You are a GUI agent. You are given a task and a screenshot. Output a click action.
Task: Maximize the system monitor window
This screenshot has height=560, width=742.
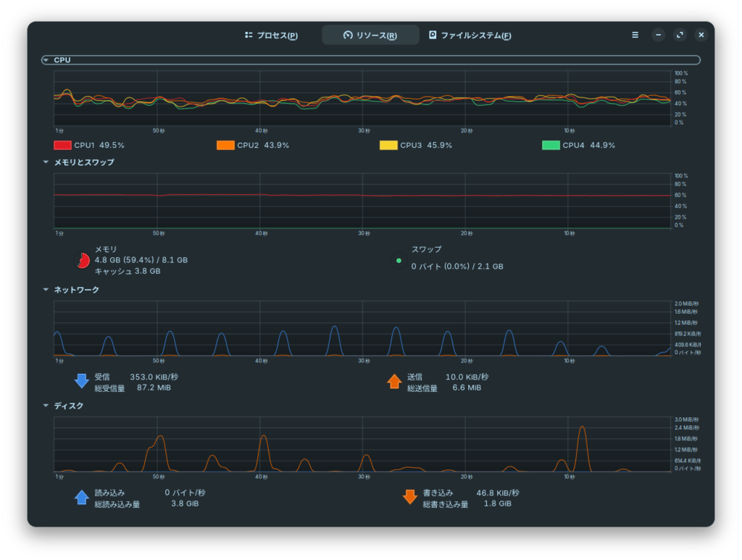pos(680,35)
